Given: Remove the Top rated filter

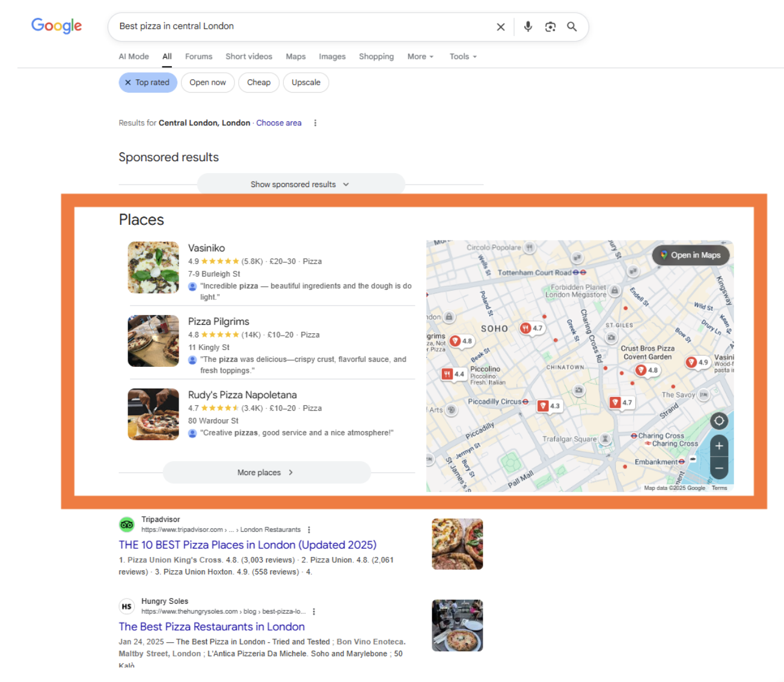Looking at the screenshot, I should pos(128,83).
